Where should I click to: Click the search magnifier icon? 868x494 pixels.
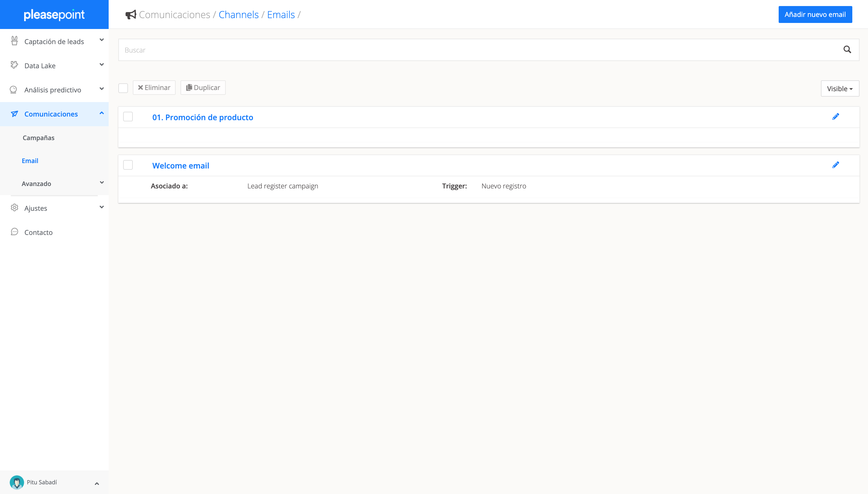click(x=847, y=50)
